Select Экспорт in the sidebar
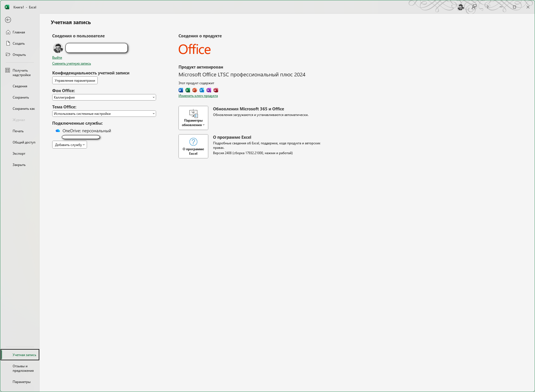Viewport: 535px width, 392px height. [x=19, y=154]
